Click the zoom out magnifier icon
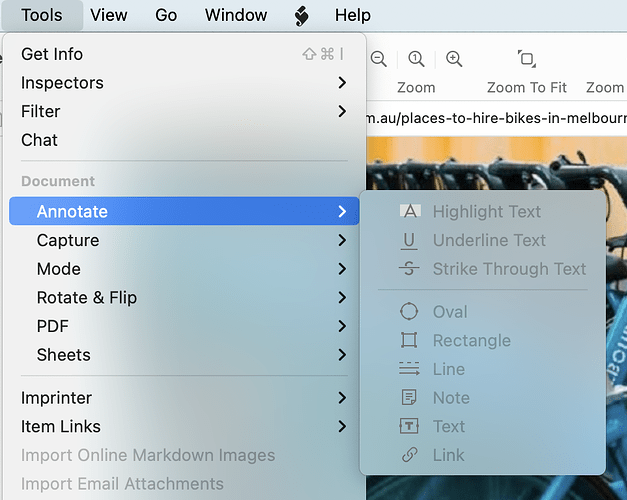 click(379, 59)
